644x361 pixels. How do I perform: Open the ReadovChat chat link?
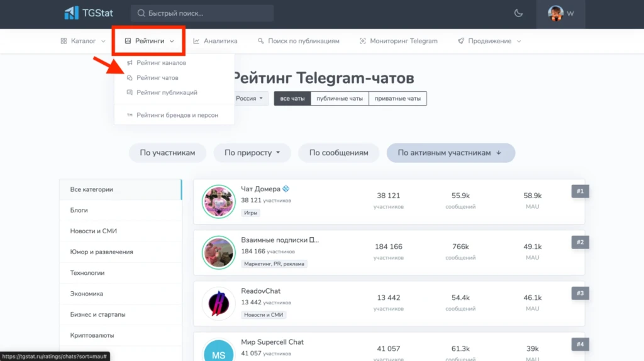261,291
